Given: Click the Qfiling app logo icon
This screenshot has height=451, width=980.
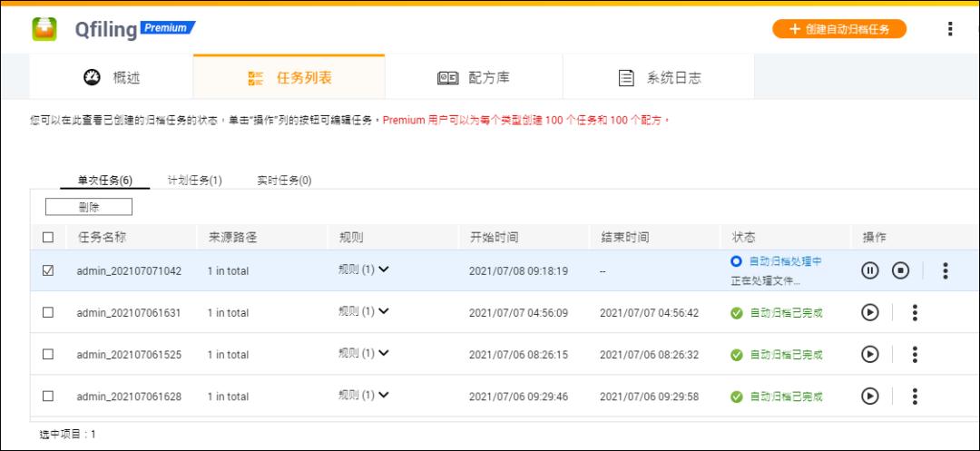Looking at the screenshot, I should [x=44, y=29].
